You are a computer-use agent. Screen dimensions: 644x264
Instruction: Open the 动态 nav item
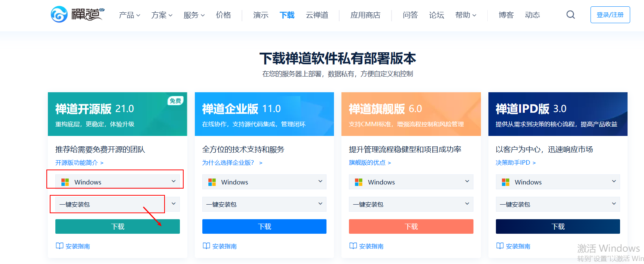tap(533, 15)
